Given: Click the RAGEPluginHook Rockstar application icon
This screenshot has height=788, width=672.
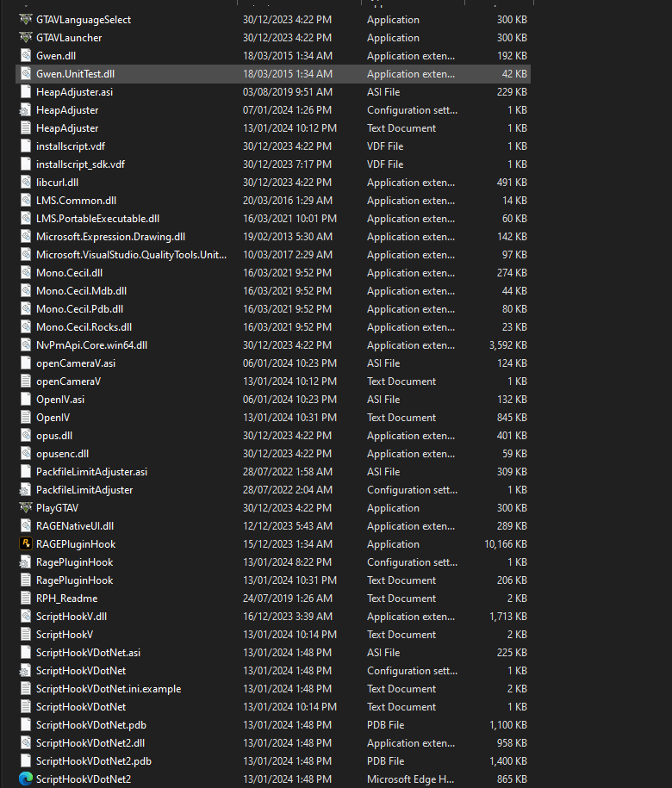Looking at the screenshot, I should click(x=26, y=543).
